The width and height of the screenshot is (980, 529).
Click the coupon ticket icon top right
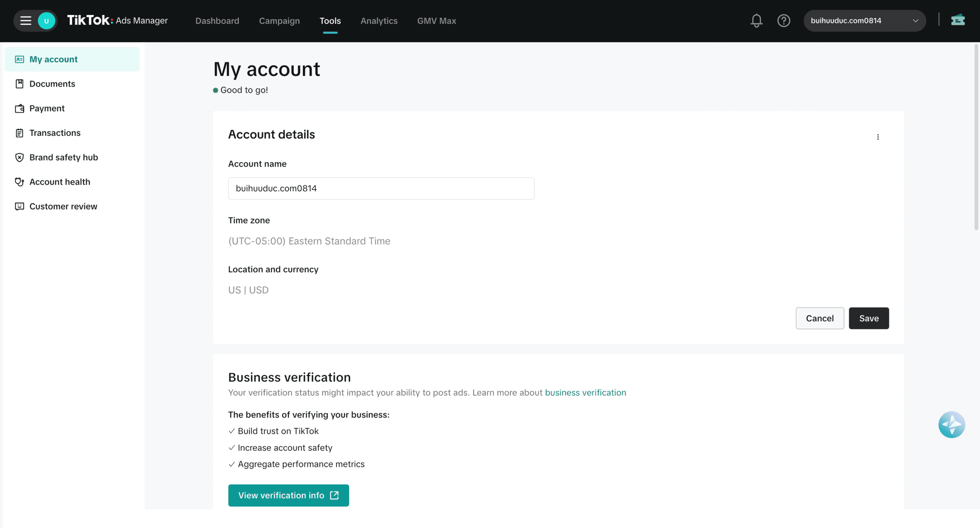point(957,20)
